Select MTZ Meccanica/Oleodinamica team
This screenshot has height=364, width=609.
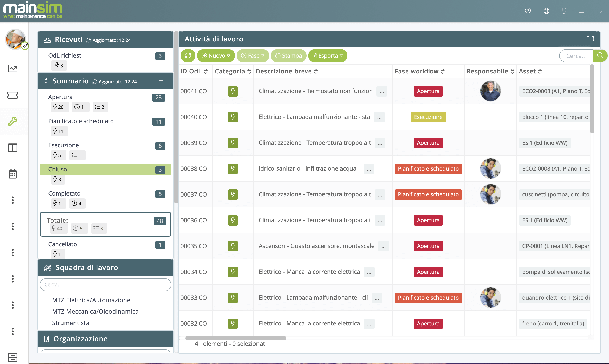coord(95,312)
